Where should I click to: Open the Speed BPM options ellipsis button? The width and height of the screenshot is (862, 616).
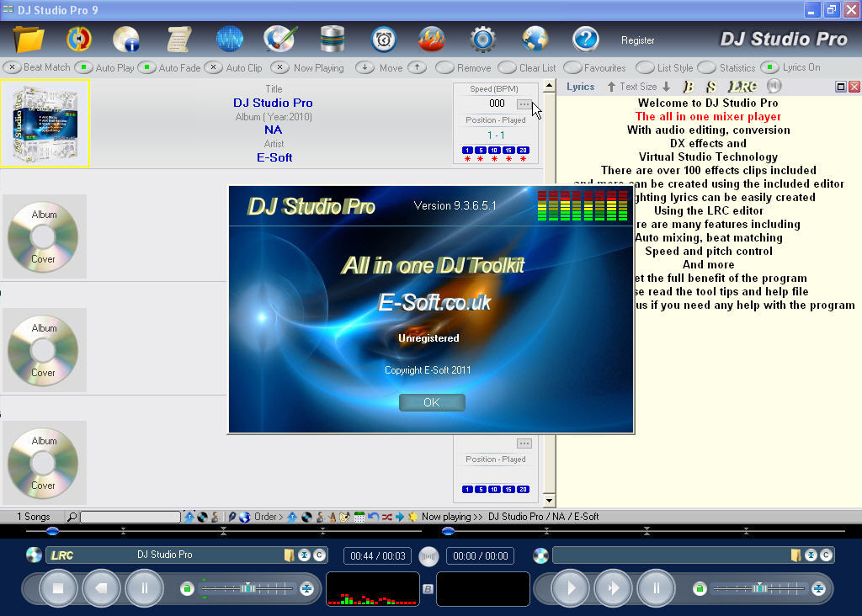(524, 104)
